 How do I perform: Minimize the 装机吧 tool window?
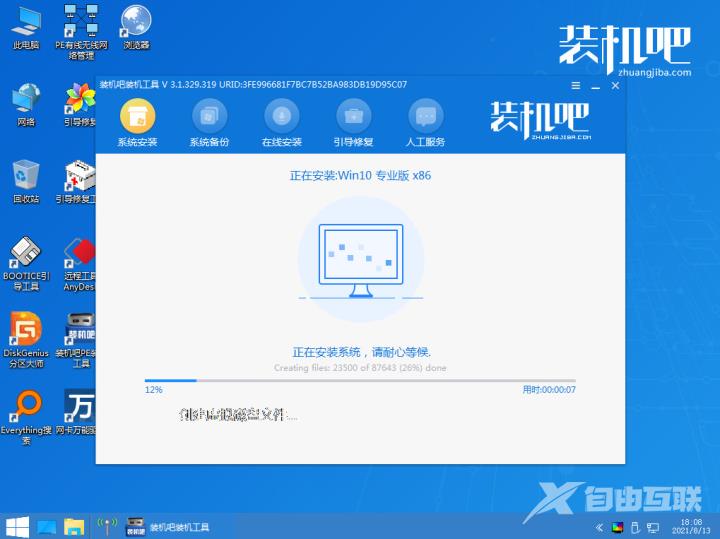tap(596, 86)
